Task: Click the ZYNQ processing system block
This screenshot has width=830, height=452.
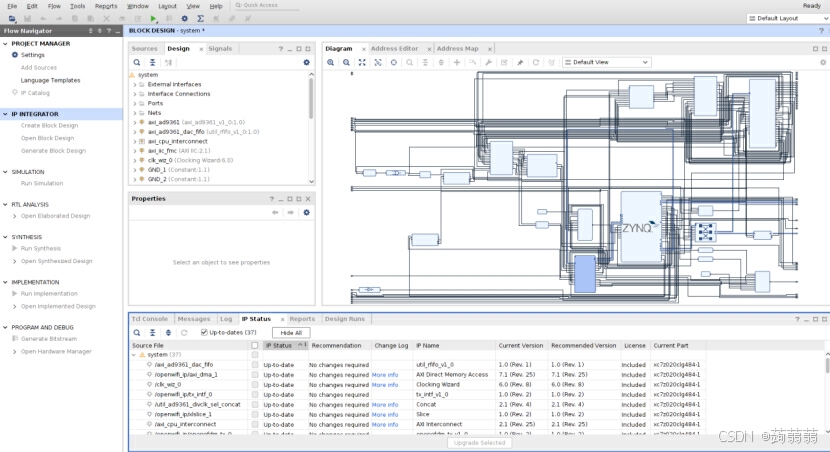Action: click(641, 227)
